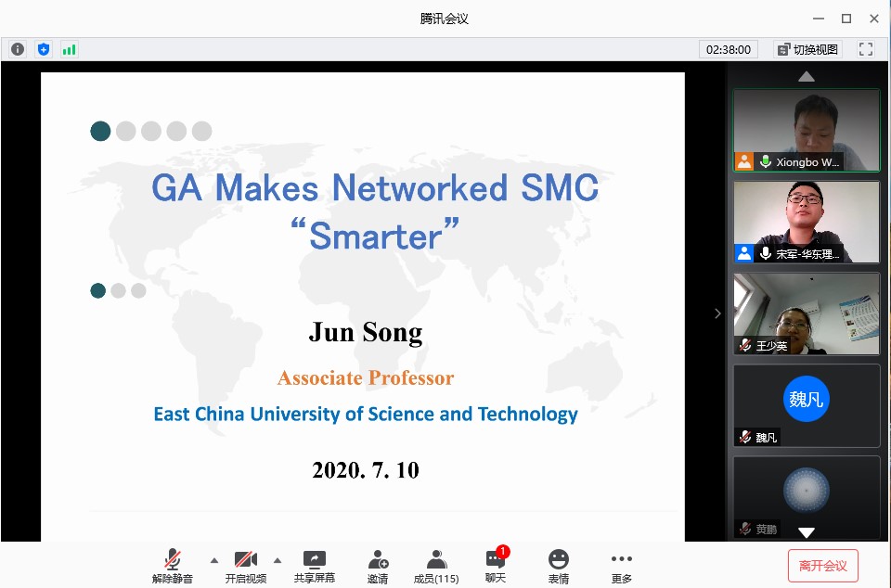This screenshot has height=588, width=891.
Task: Open the Chat (聊天) panel
Action: point(496,566)
